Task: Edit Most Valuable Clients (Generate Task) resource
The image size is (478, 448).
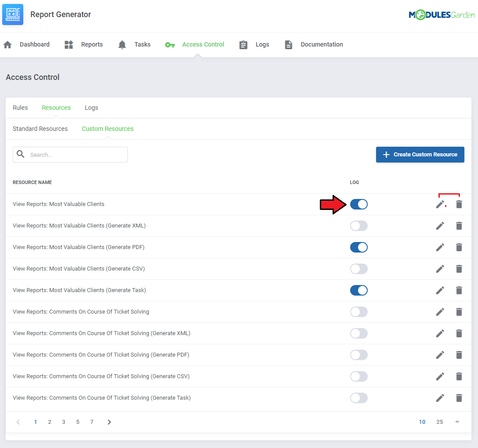Action: pyautogui.click(x=440, y=290)
